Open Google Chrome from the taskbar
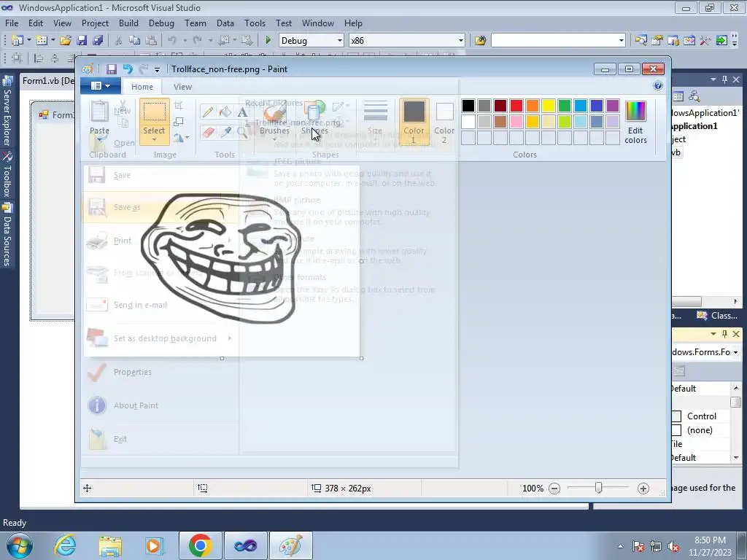 tap(200, 545)
